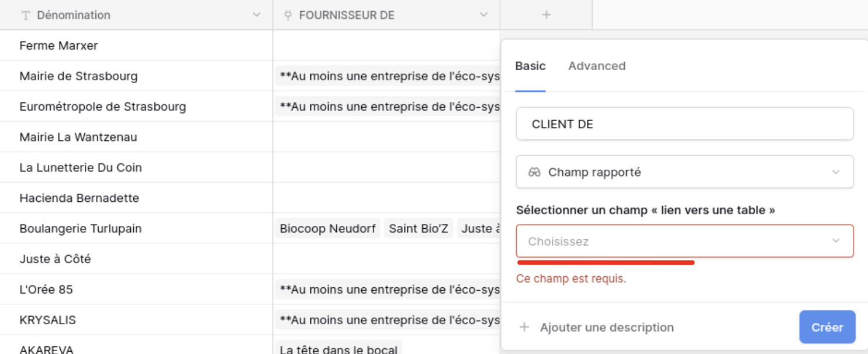The width and height of the screenshot is (868, 354).
Task: Click the CLIENT DE field name input
Action: coord(684,124)
